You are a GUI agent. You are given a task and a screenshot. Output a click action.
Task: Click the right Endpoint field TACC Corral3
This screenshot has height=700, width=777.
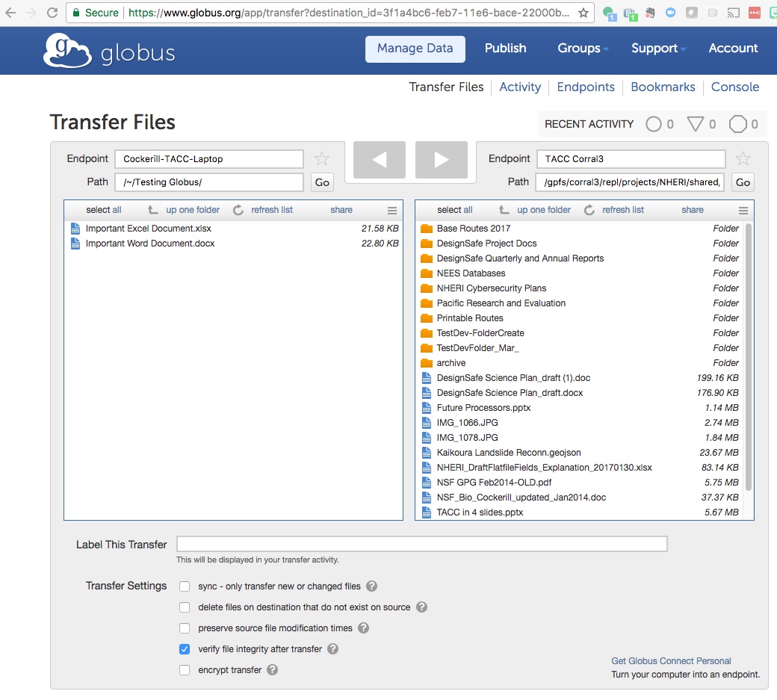[631, 159]
